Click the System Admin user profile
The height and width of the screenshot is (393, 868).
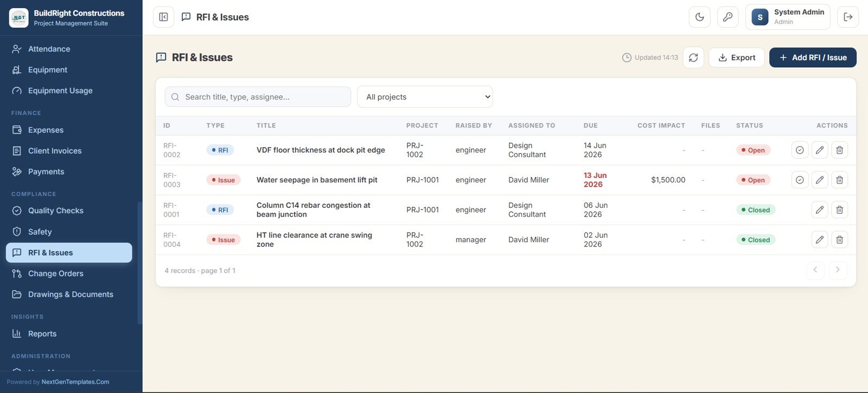(788, 17)
